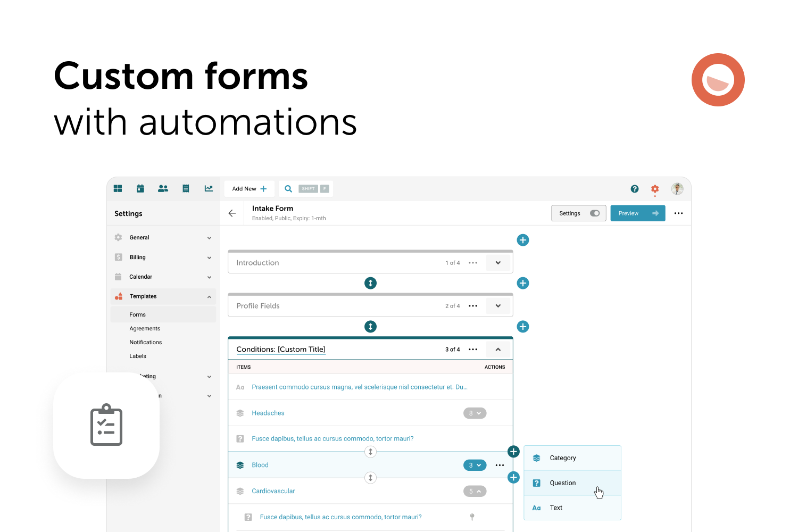Open the invoices receipt icon
This screenshot has width=798, height=532.
(186, 188)
